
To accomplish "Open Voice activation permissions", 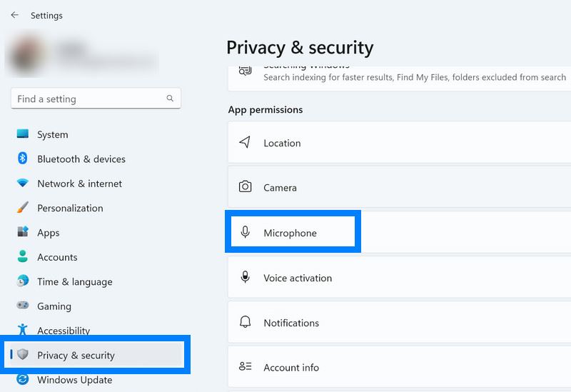I will pyautogui.click(x=298, y=278).
